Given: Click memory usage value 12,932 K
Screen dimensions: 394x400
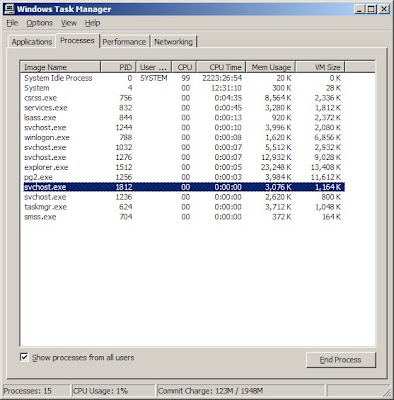Looking at the screenshot, I should pos(276,157).
